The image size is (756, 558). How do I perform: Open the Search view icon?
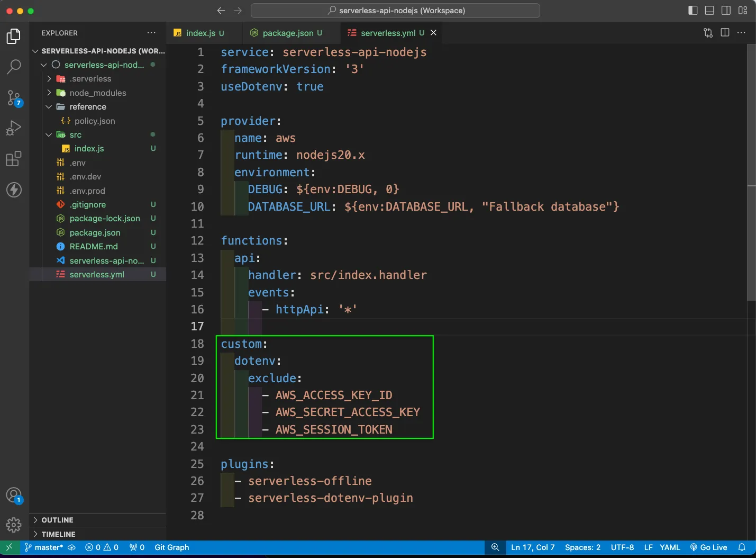14,67
